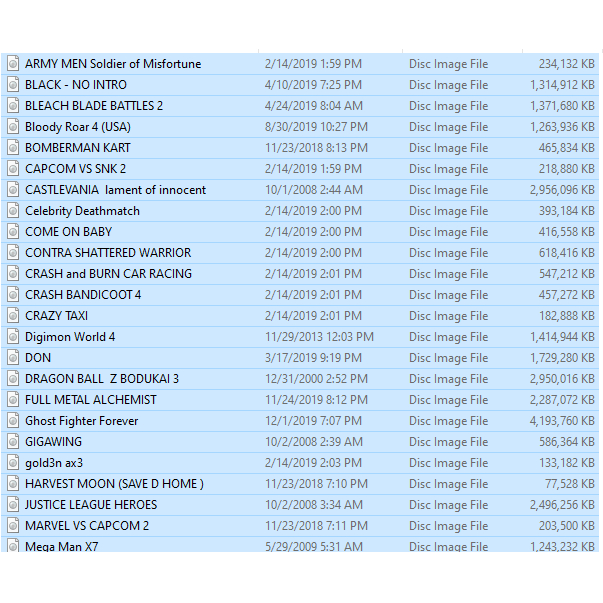
Task: Select the BLACK - NO INTRO file name
Action: tap(76, 85)
